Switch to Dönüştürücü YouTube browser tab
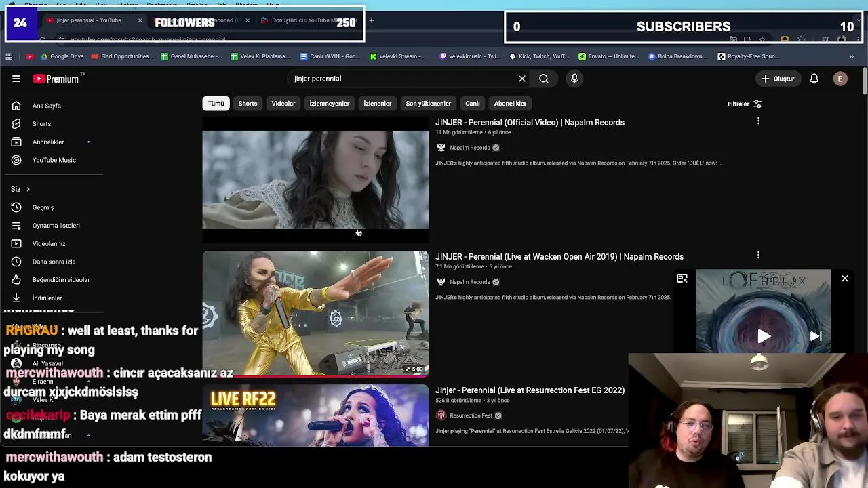The image size is (868, 488). (309, 20)
